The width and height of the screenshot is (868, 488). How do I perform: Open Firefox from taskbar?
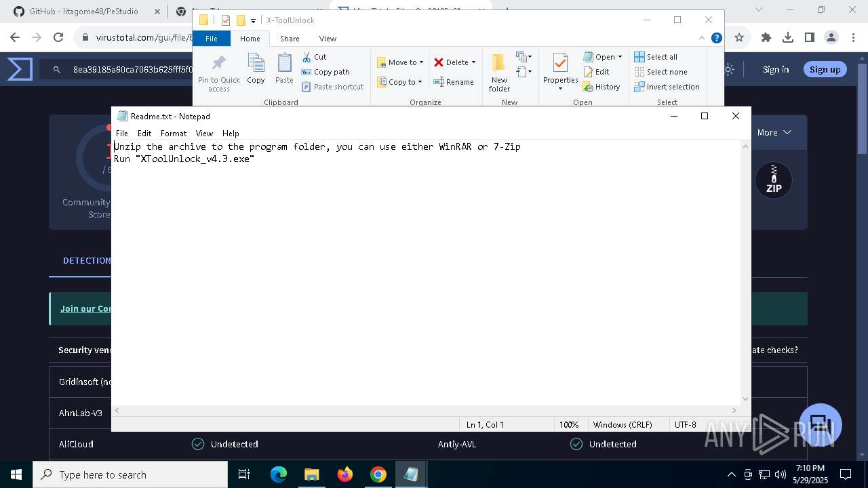click(344, 474)
